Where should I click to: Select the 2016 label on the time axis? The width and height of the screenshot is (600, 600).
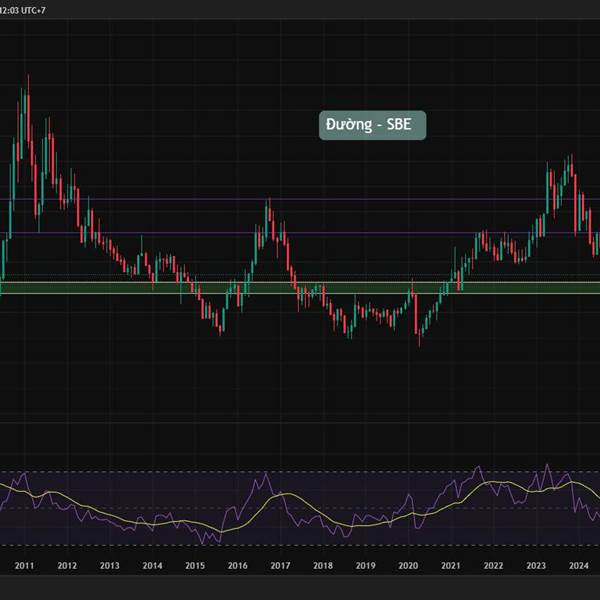(x=238, y=566)
